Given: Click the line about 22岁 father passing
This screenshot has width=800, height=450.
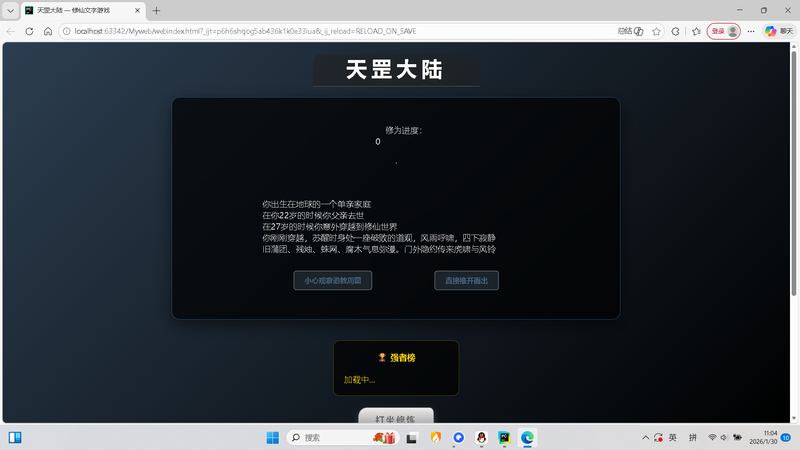Looking at the screenshot, I should [313, 215].
